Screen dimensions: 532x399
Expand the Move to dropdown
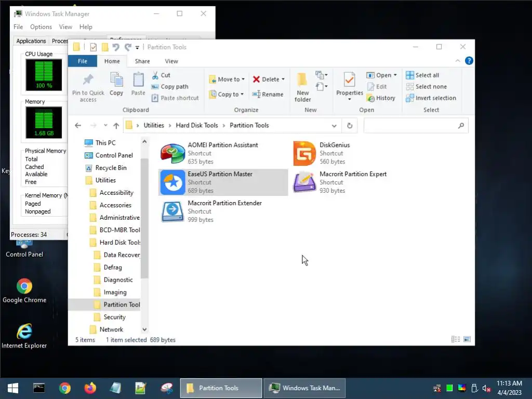(x=243, y=79)
